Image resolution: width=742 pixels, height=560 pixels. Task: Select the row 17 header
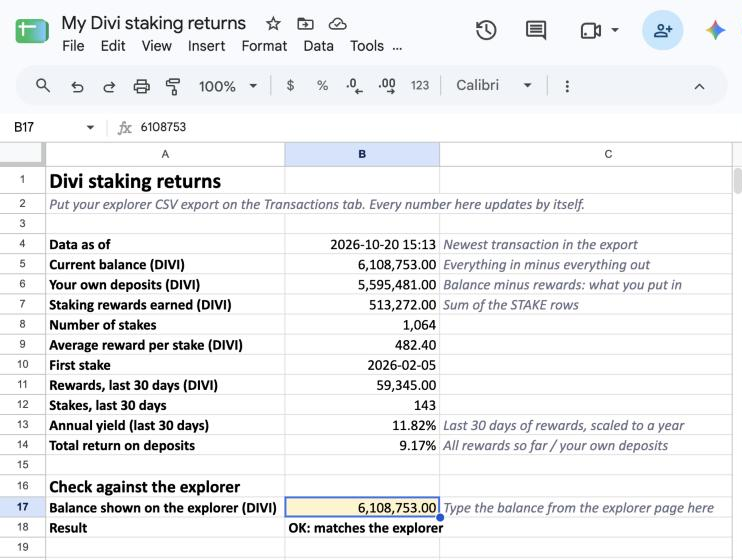23,507
